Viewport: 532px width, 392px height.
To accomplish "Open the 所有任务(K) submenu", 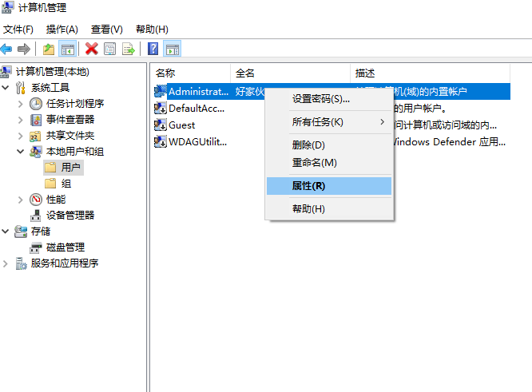I will coord(317,122).
